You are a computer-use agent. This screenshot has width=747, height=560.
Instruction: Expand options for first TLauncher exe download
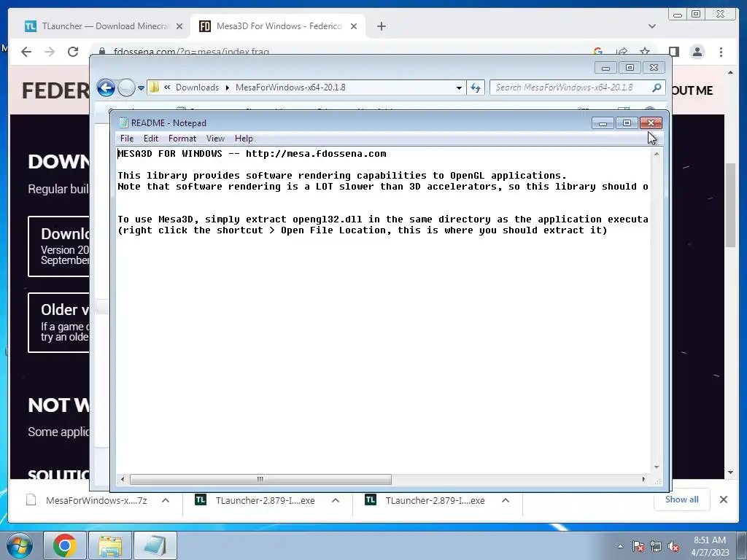336,500
